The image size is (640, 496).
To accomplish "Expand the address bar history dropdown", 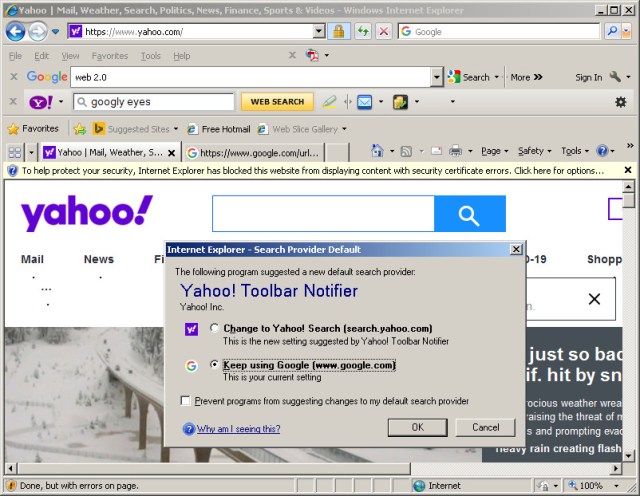I will coord(319,31).
